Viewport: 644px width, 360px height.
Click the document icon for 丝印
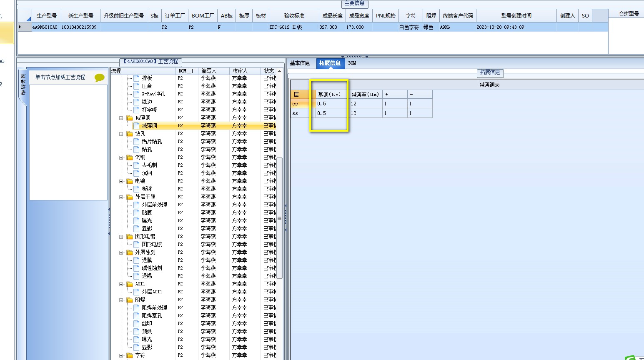(x=136, y=323)
